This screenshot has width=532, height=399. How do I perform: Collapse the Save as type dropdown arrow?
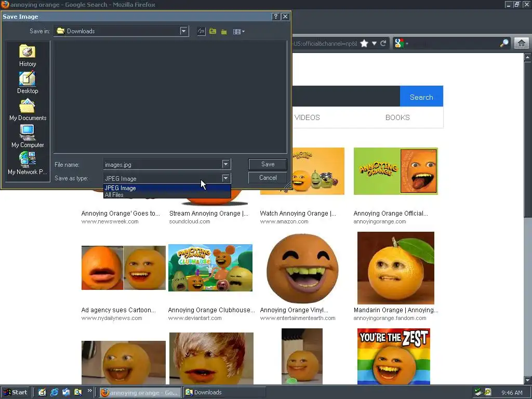coord(225,178)
